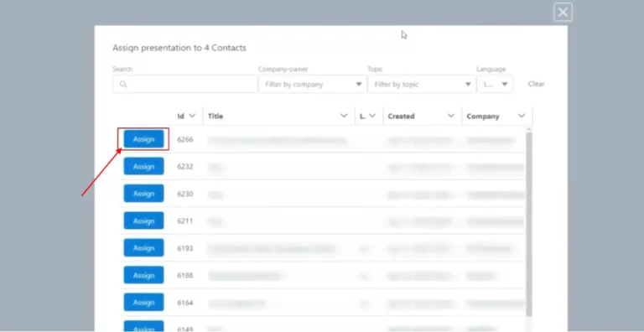Assign presentation with Id 6232

[143, 166]
